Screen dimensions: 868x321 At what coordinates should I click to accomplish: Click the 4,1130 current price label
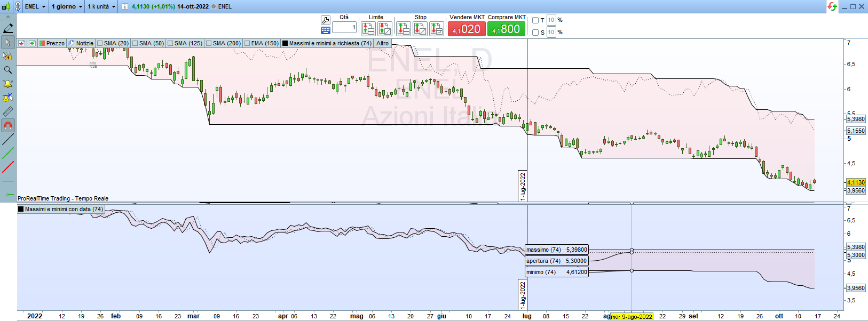(x=856, y=182)
